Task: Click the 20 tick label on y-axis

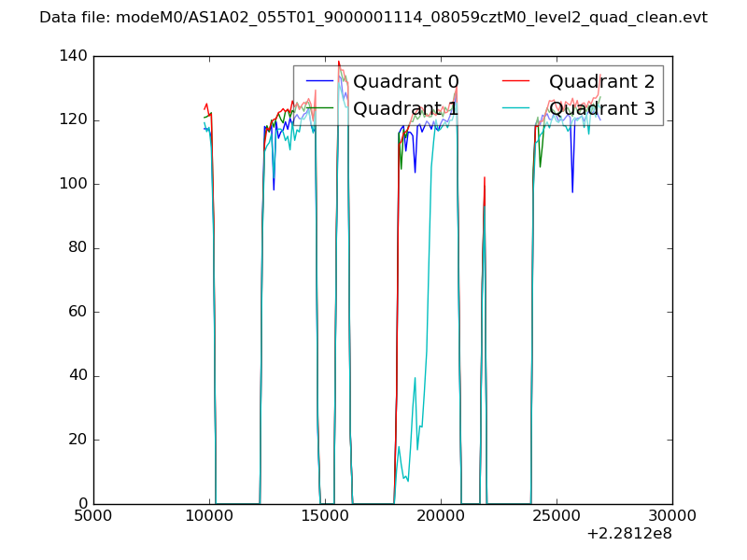Action: 77,440
